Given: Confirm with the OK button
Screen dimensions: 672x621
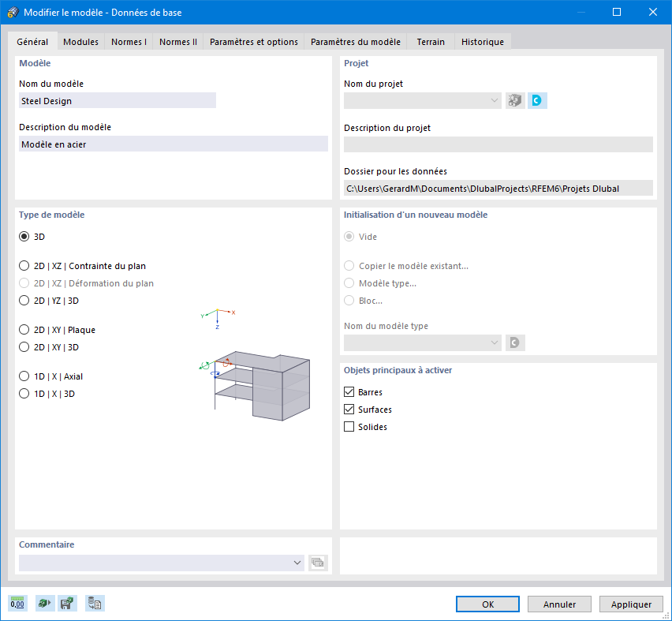Looking at the screenshot, I should coord(487,604).
